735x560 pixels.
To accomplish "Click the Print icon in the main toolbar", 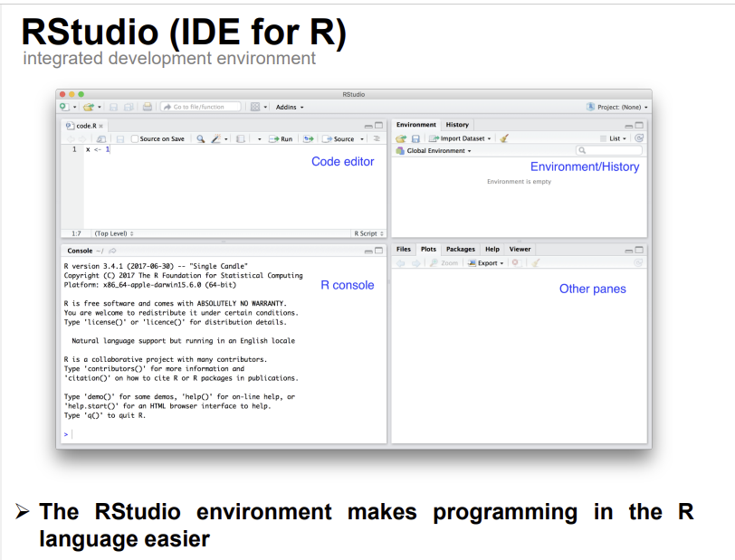I will (x=148, y=107).
